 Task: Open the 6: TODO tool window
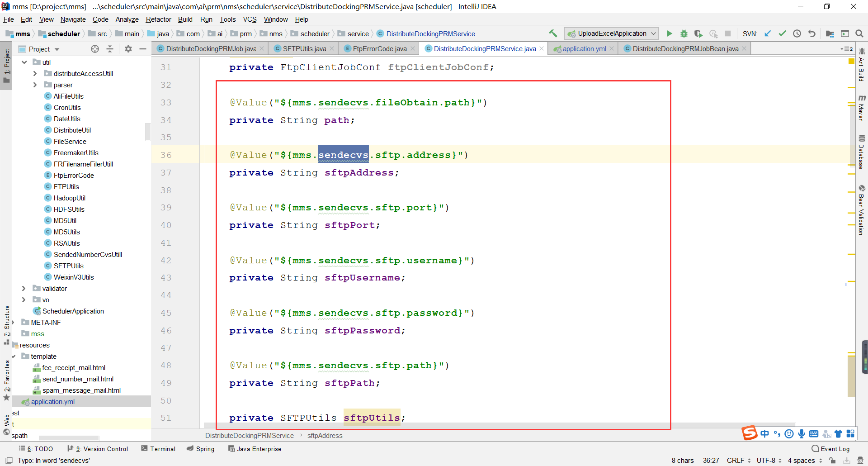click(x=36, y=449)
